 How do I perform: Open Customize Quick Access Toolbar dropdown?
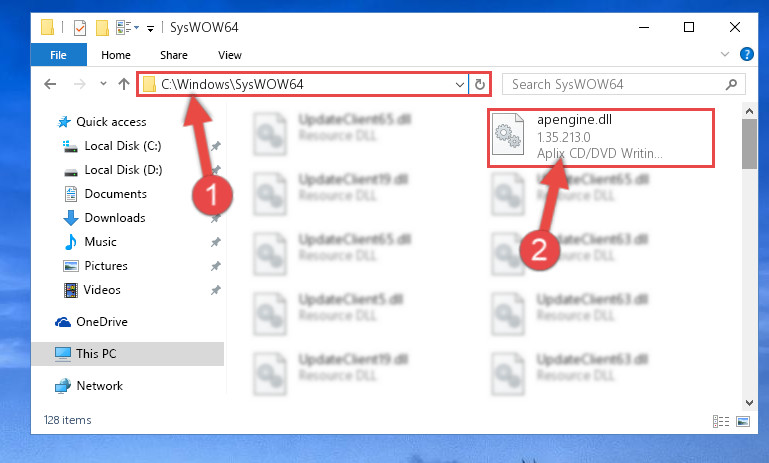click(x=151, y=28)
